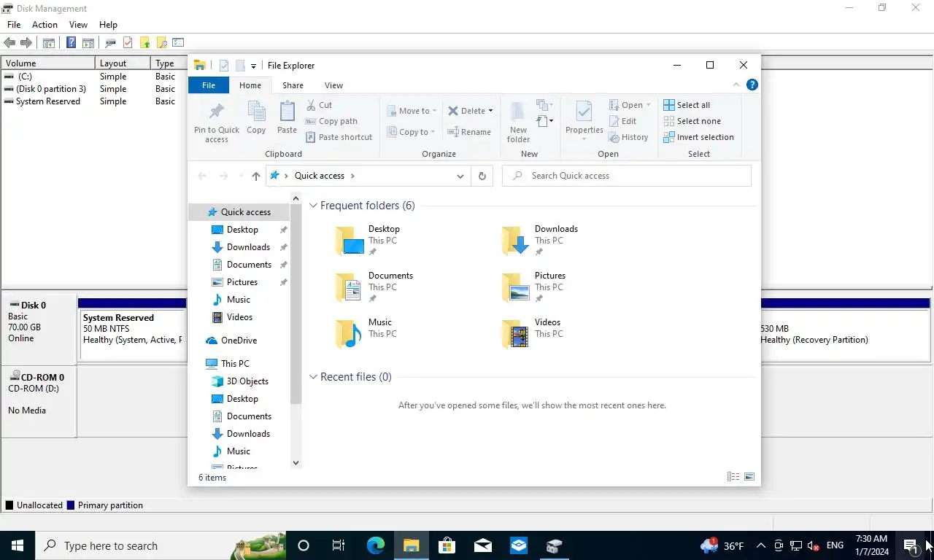Open Mail app from the taskbar
The width and height of the screenshot is (934, 560).
[x=482, y=545]
